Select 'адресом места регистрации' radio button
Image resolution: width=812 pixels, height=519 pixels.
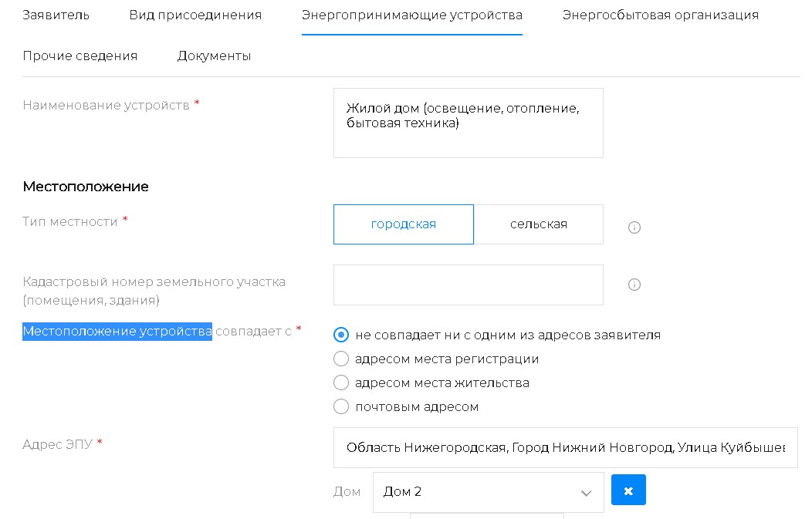tap(340, 359)
